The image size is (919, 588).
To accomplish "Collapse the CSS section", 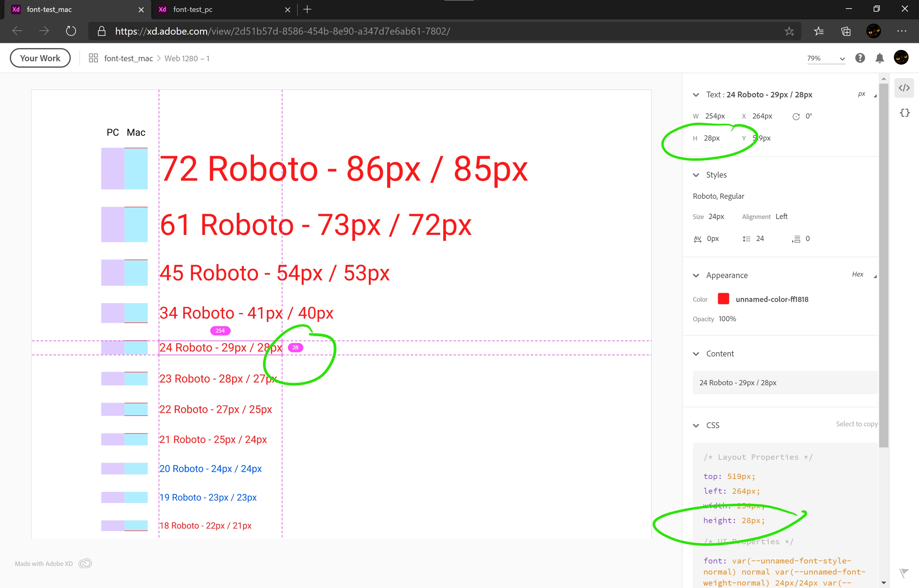I will [696, 425].
